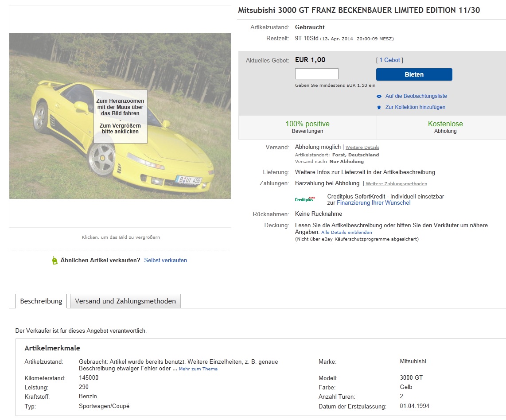Click the Selbst verkaufen link
The image size is (506, 420).
point(165,261)
